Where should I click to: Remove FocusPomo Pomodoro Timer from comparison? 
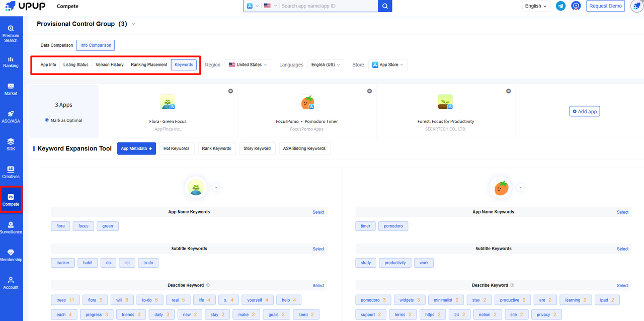[369, 91]
